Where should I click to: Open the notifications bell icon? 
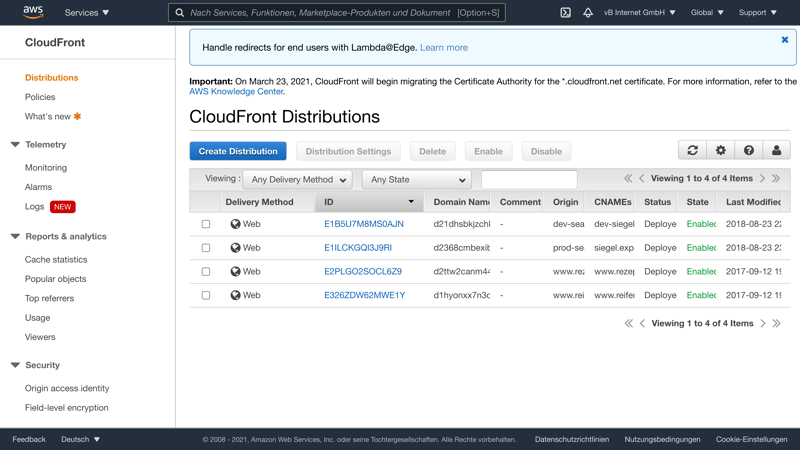pyautogui.click(x=588, y=13)
